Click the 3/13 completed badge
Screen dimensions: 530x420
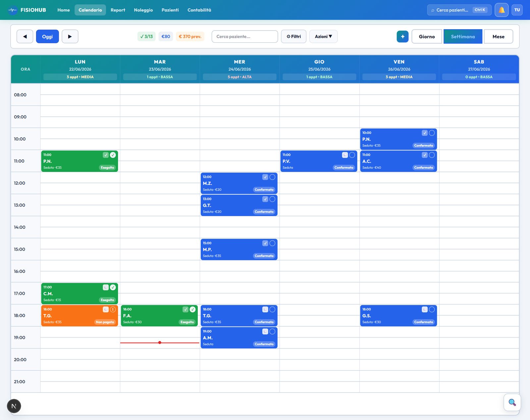pyautogui.click(x=146, y=36)
